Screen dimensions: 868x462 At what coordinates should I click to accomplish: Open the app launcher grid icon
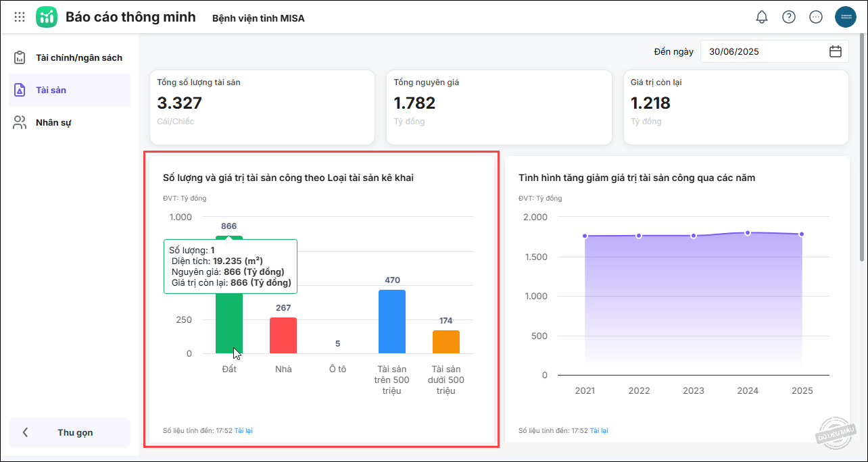click(x=20, y=17)
